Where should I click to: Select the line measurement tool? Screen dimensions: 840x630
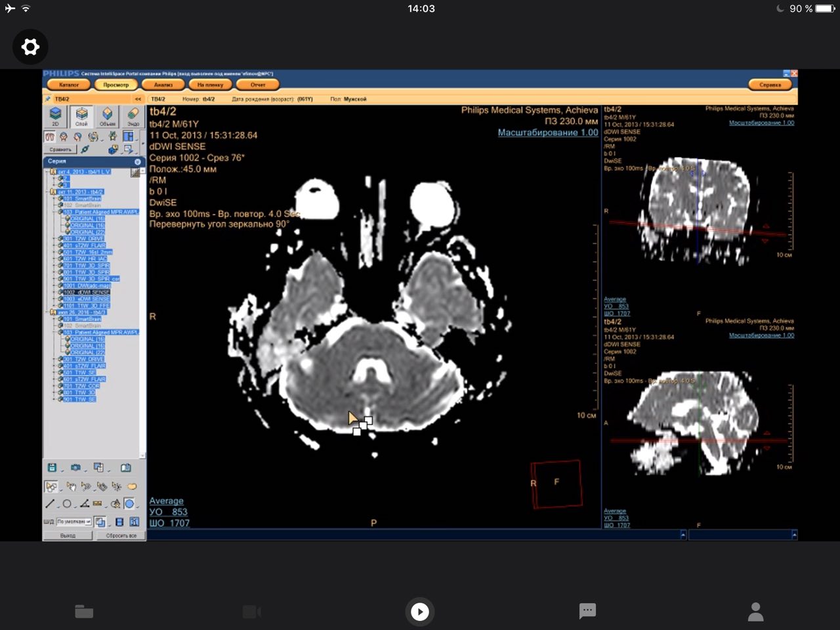coord(50,503)
